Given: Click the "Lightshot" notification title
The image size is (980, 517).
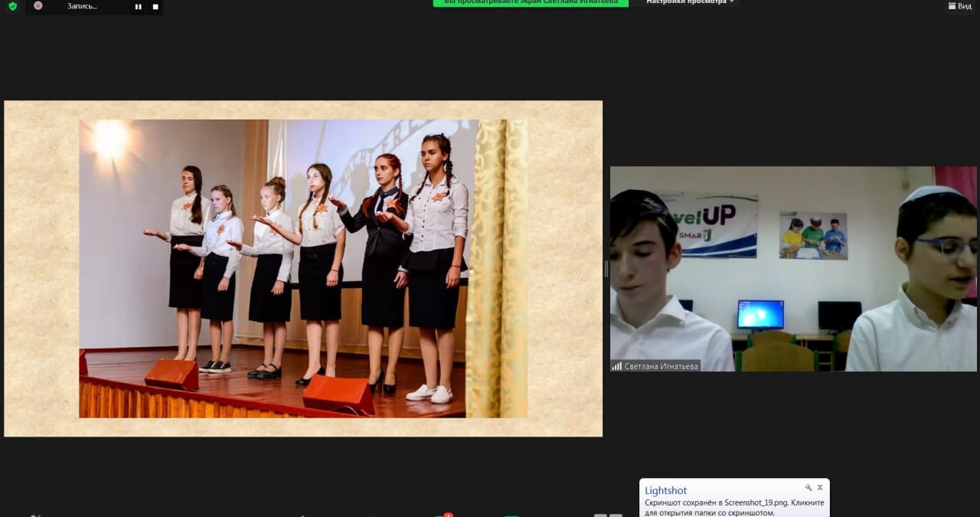Looking at the screenshot, I should (x=665, y=490).
